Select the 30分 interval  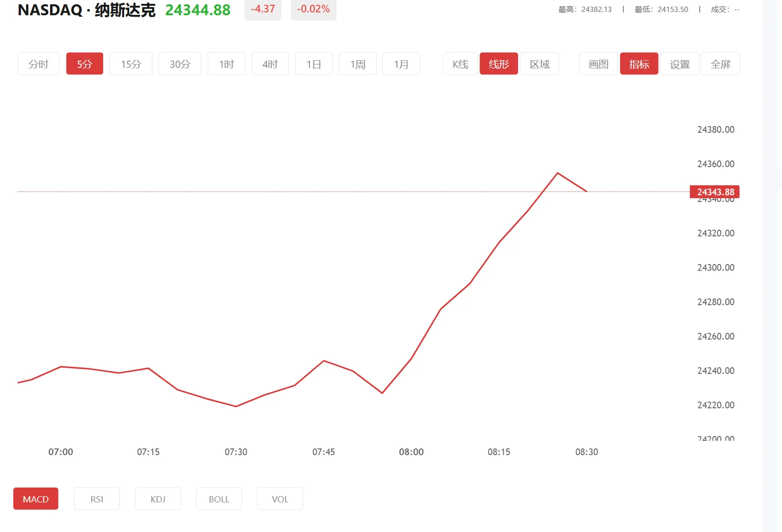tap(180, 64)
